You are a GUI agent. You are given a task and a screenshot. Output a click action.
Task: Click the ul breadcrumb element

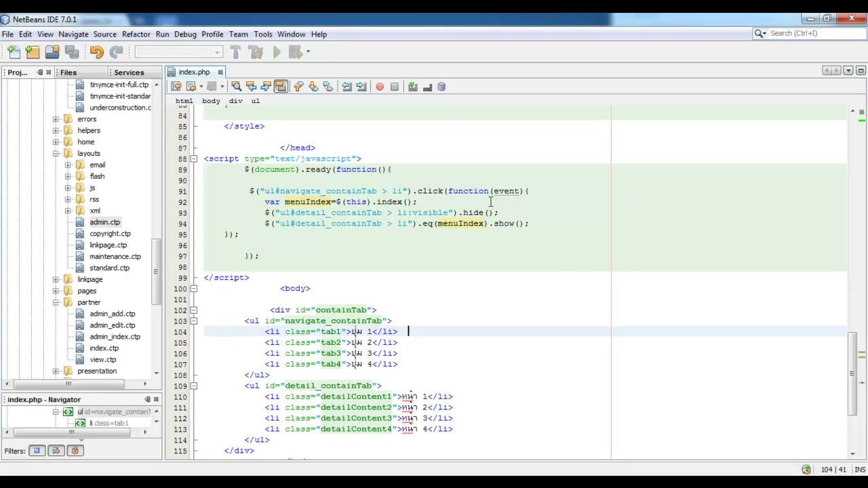[x=255, y=101]
